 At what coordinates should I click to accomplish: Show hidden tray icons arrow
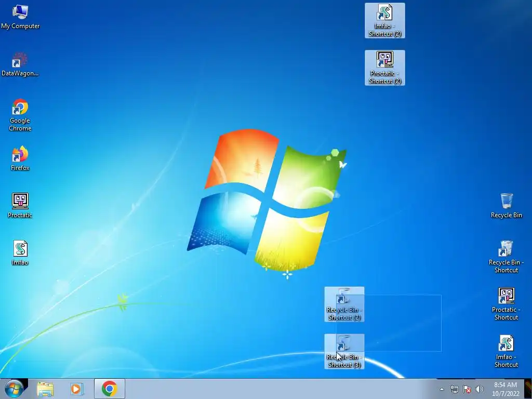(x=442, y=389)
